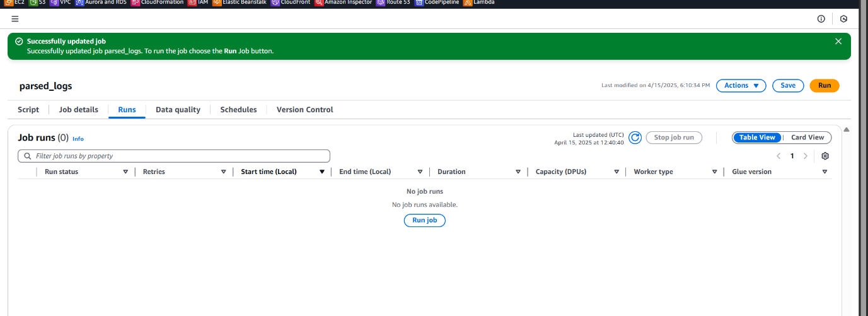Open the IAM service shortcut
Viewport: 868px width, 316px height.
tap(199, 3)
